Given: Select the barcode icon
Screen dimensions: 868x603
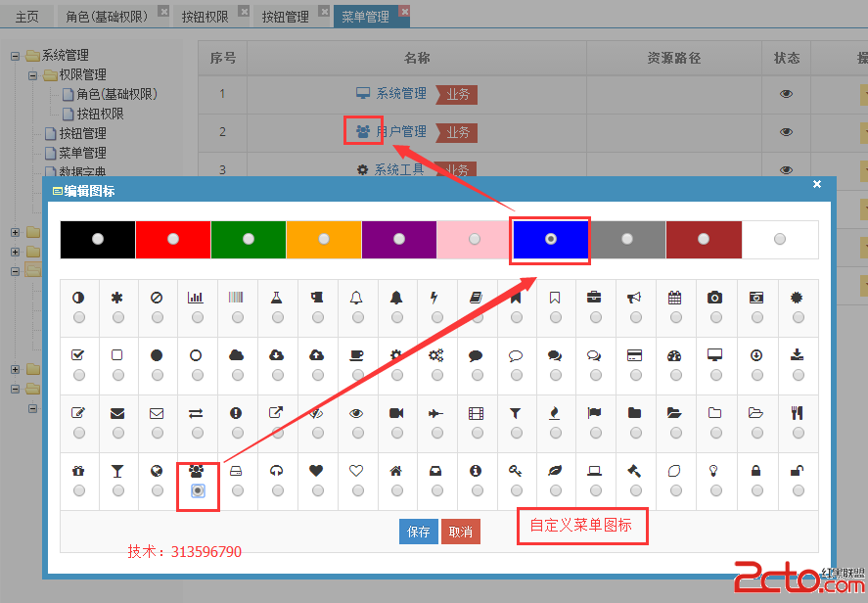Looking at the screenshot, I should click(x=236, y=298).
